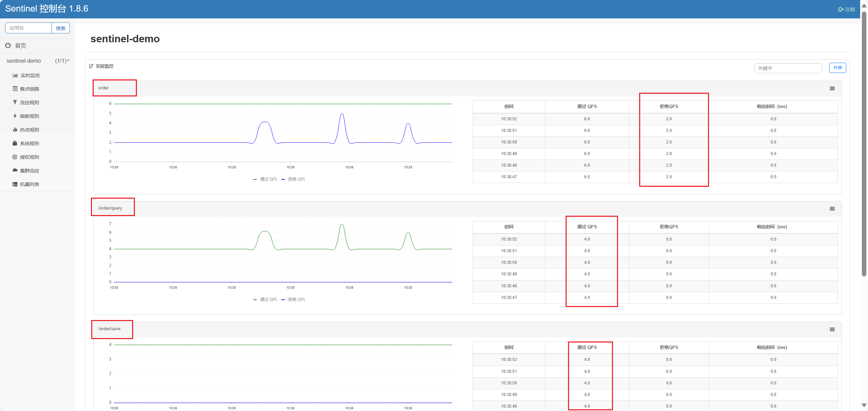868x411 pixels.
Task: Click the 升序 sort order button
Action: click(x=837, y=68)
